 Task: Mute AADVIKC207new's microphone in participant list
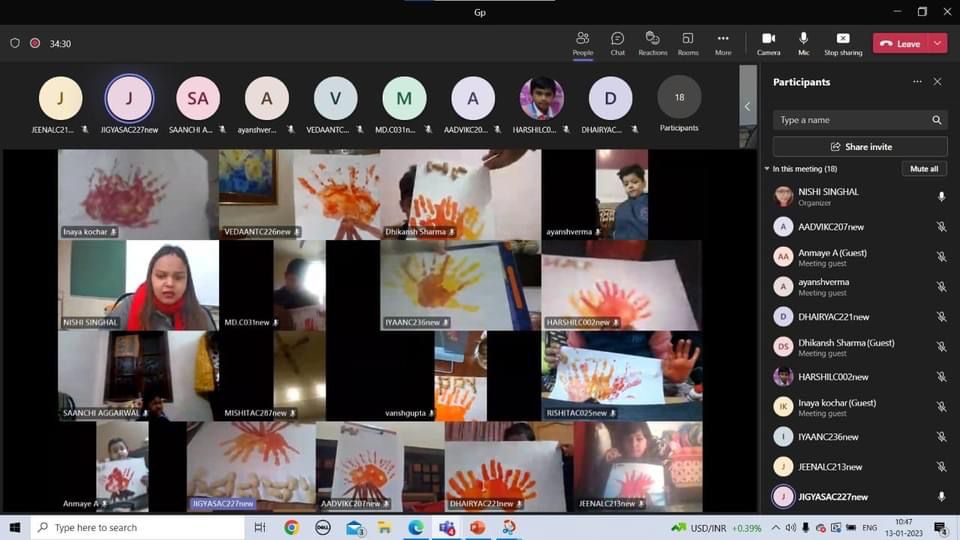941,227
